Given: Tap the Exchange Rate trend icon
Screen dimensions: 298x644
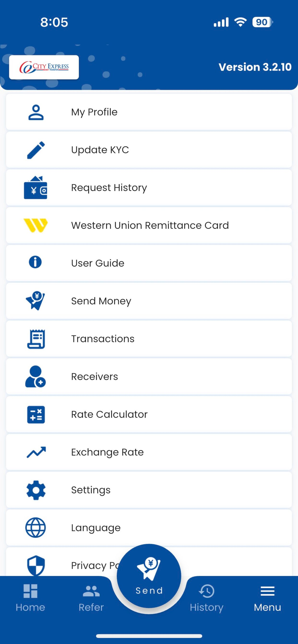Looking at the screenshot, I should [36, 452].
